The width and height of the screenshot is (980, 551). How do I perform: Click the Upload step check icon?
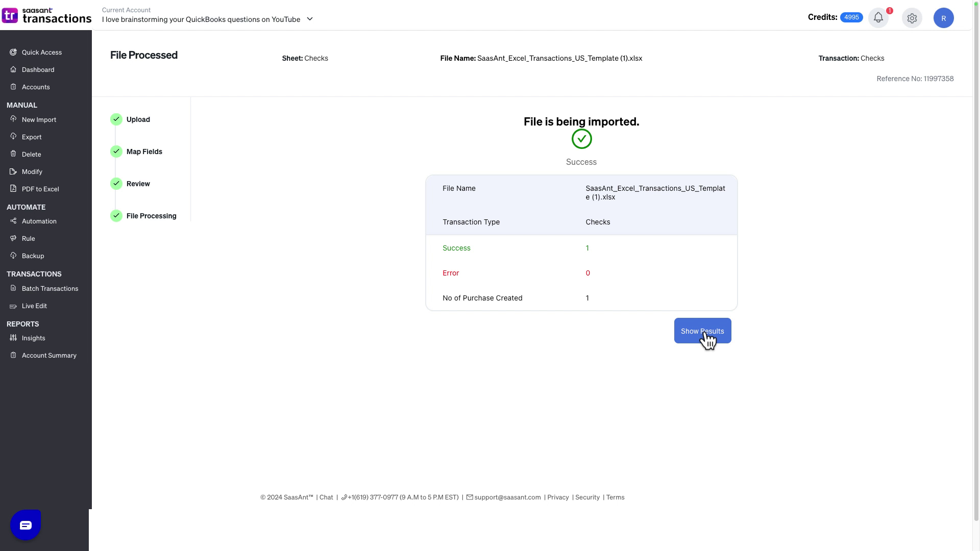pos(116,119)
